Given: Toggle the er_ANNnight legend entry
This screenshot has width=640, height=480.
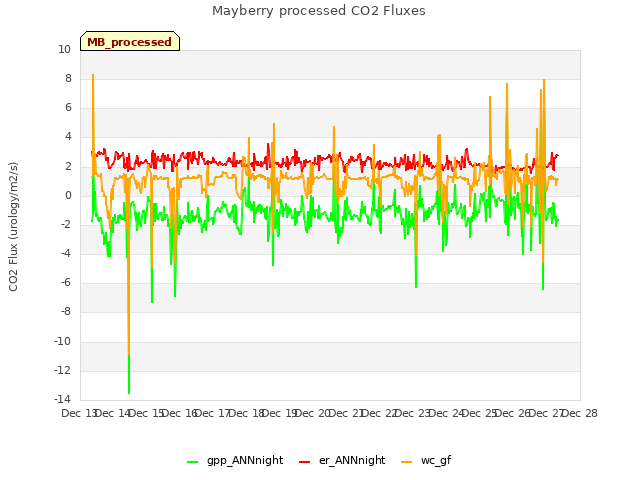Looking at the screenshot, I should pyautogui.click(x=342, y=460).
